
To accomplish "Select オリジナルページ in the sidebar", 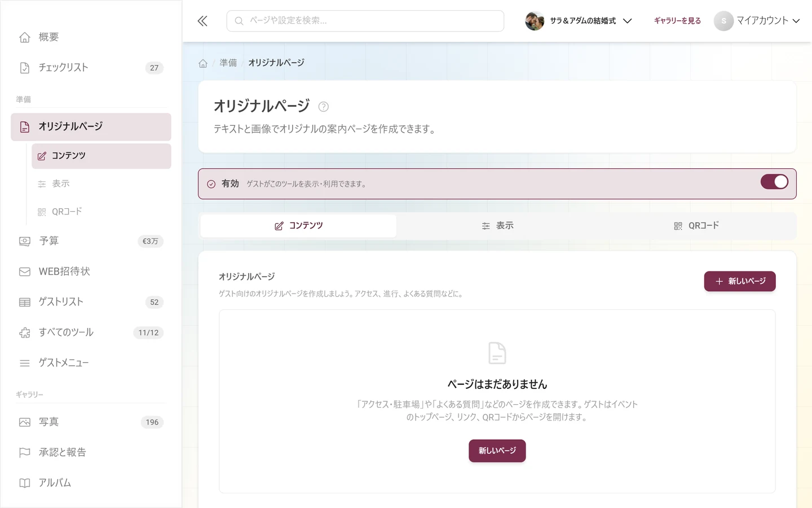I will tap(91, 127).
